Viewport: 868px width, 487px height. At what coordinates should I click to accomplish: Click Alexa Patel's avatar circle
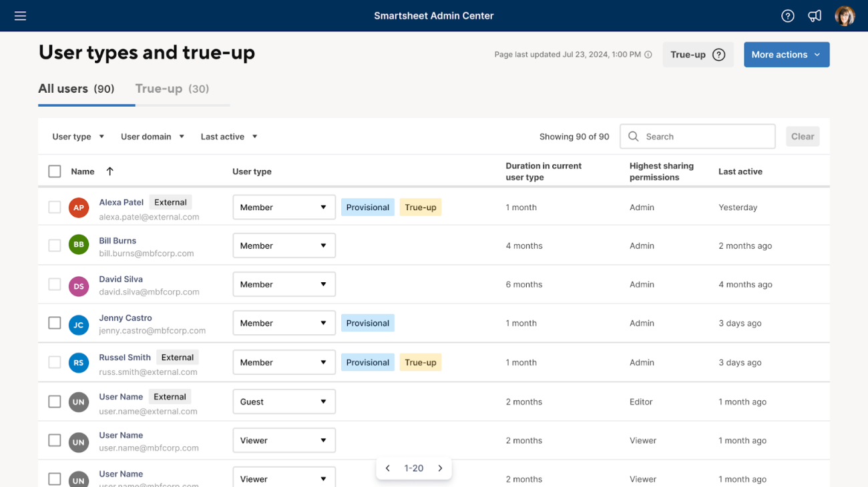click(x=79, y=207)
